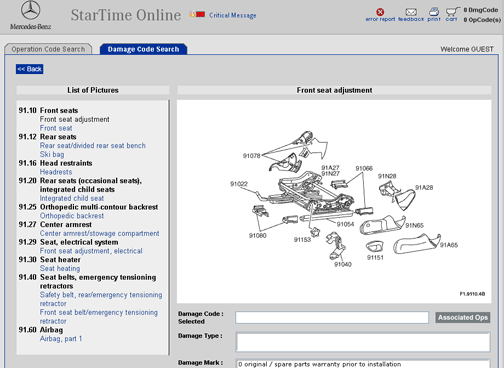The image size is (504, 368).
Task: Open Center armrest/stowage compartment link
Action: 99,233
